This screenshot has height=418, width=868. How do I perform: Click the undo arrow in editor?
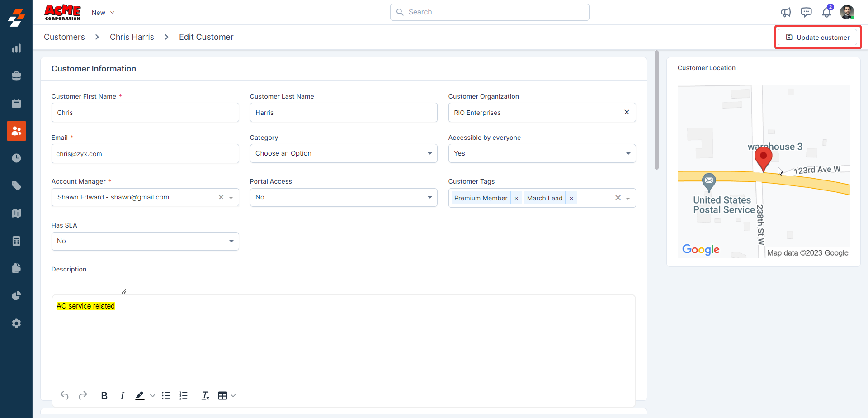pos(65,396)
